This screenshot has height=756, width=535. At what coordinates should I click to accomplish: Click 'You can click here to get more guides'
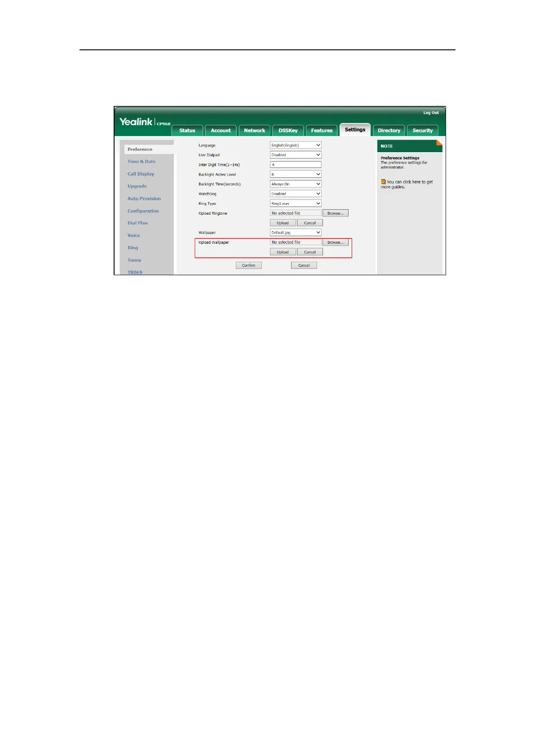[x=407, y=185]
